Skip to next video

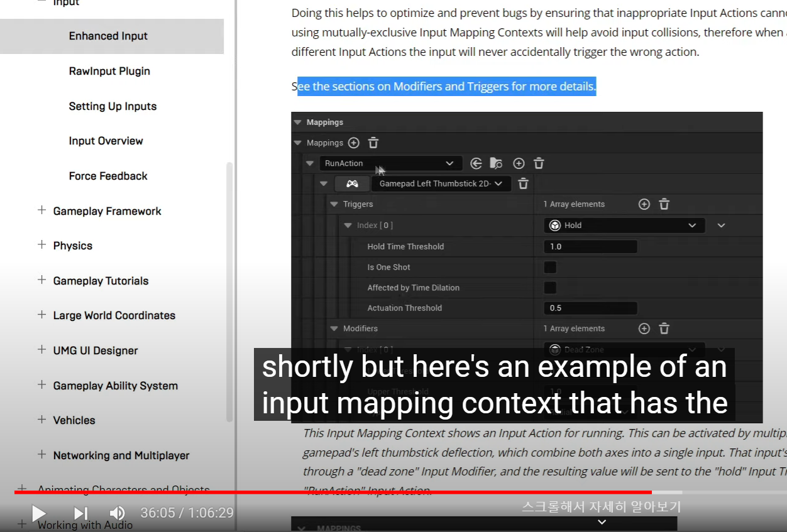[81, 513]
